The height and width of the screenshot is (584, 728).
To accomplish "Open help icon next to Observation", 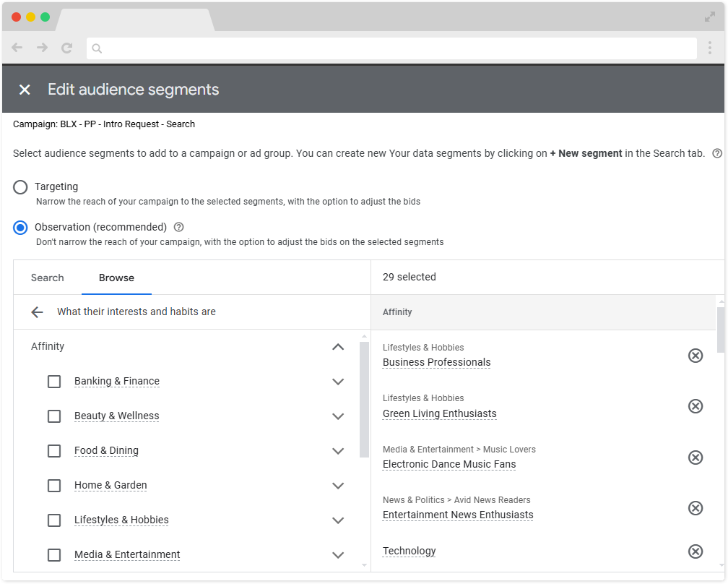I will pos(179,227).
